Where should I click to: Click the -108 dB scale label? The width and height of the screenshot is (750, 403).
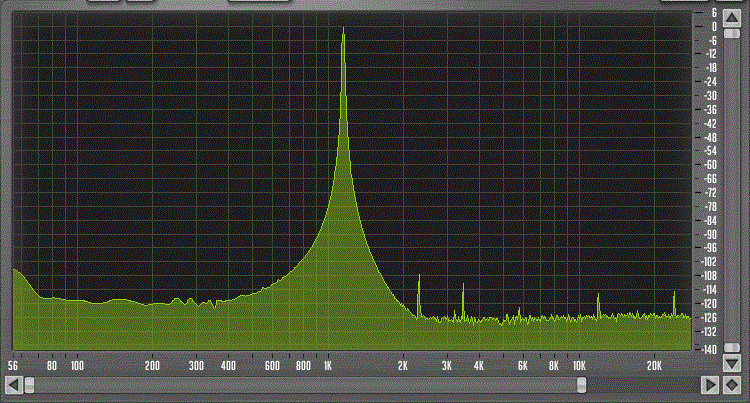click(x=710, y=276)
